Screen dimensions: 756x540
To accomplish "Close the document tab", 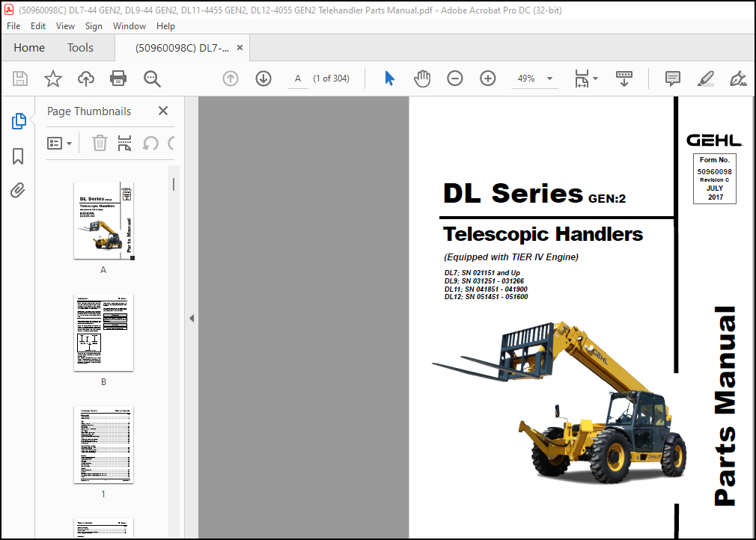I will pos(240,48).
